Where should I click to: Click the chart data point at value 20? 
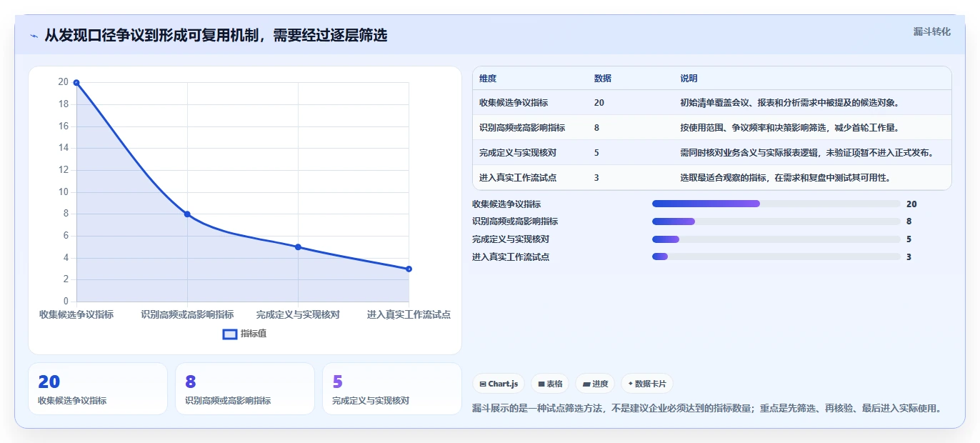pos(76,83)
